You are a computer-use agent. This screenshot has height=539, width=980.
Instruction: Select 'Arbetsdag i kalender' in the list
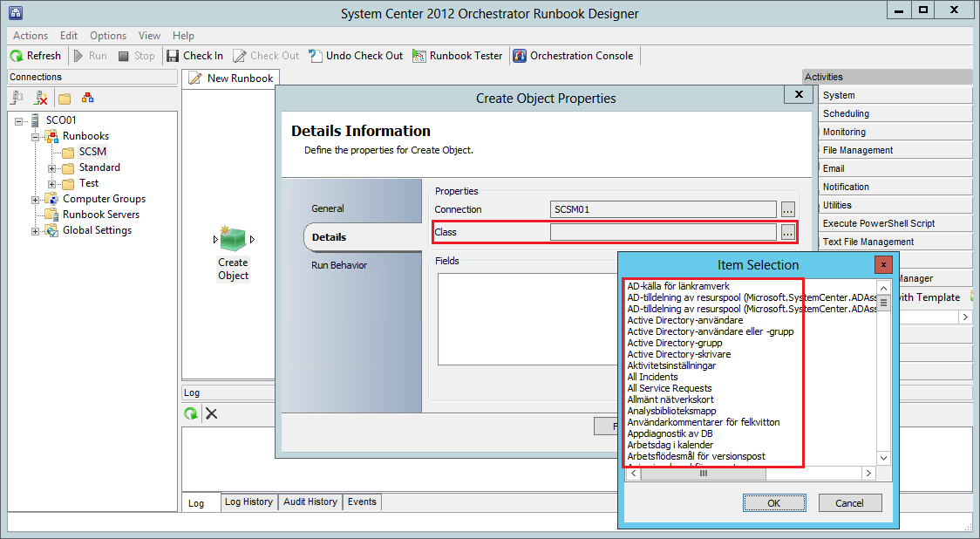pos(670,445)
